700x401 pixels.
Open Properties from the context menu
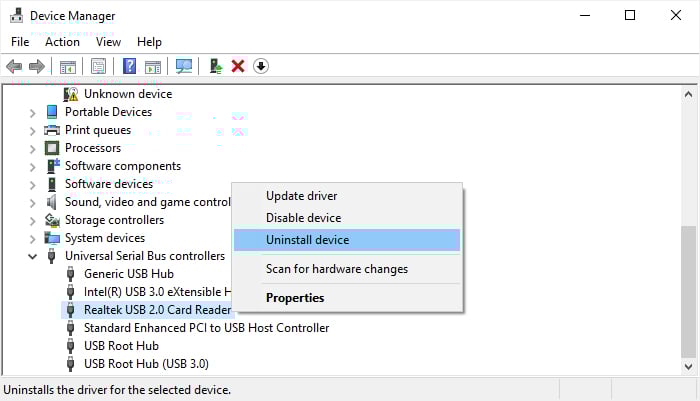[x=347, y=298]
